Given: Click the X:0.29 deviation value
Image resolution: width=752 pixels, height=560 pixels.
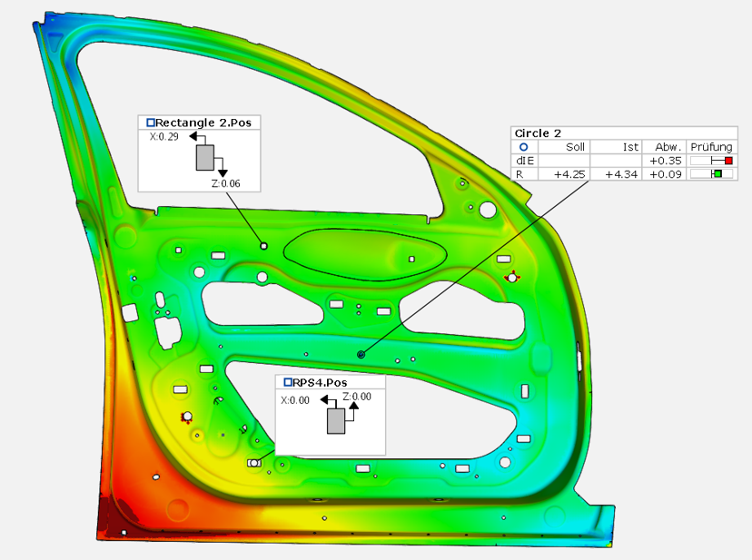Looking at the screenshot, I should (163, 136).
